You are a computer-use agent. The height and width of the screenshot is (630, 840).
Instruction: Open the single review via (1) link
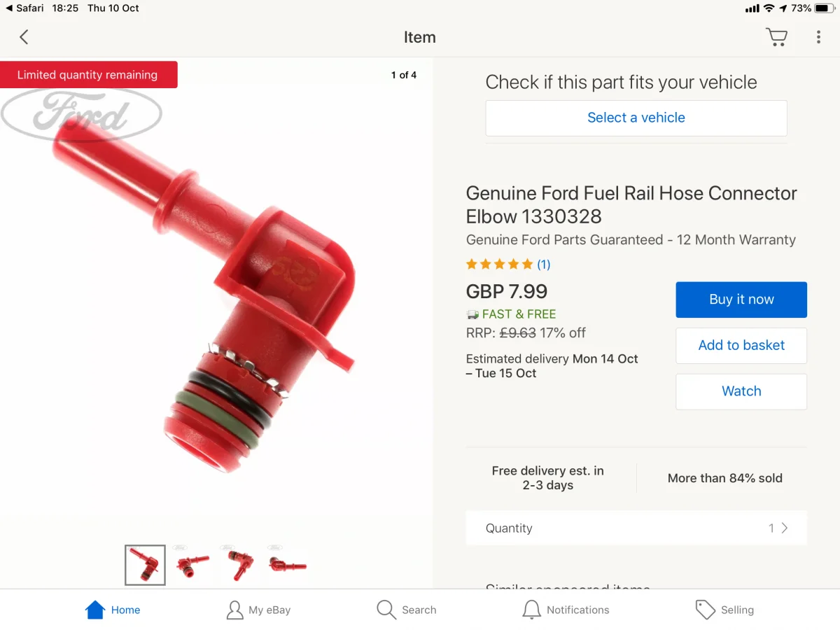pos(544,264)
